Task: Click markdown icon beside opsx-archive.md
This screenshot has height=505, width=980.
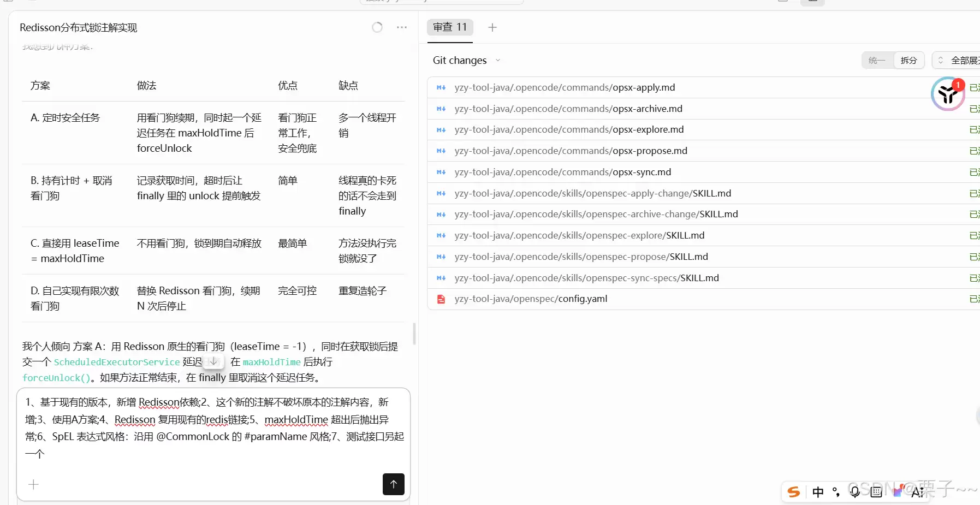Action: point(441,109)
